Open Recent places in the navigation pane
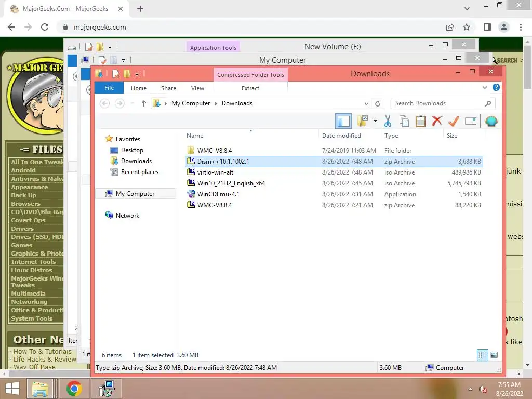Image resolution: width=532 pixels, height=399 pixels. coord(139,171)
